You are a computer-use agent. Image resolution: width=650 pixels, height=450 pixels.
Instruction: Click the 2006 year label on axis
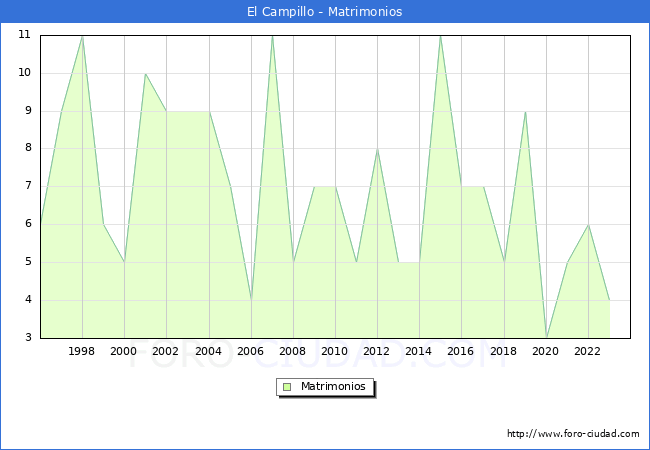tap(251, 351)
